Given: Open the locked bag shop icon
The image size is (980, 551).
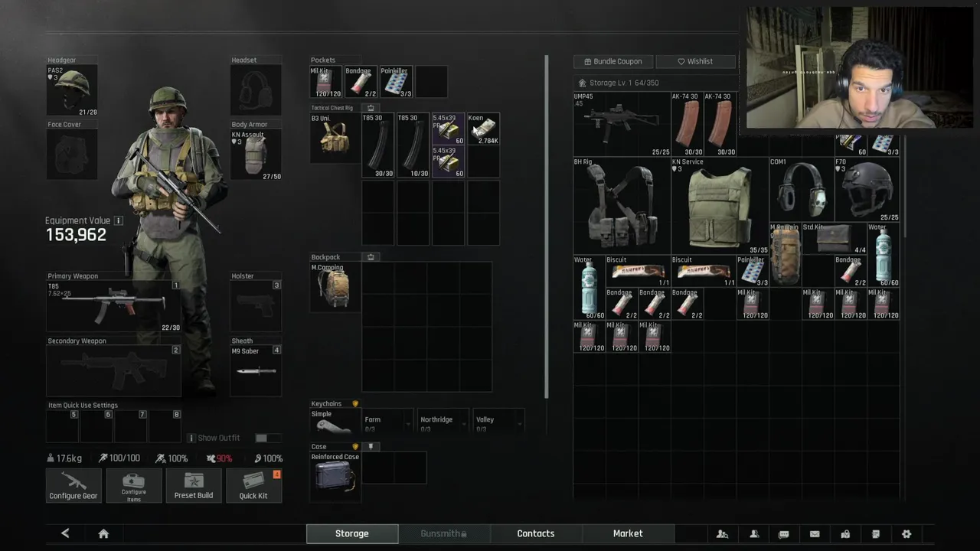Looking at the screenshot, I should [x=845, y=534].
